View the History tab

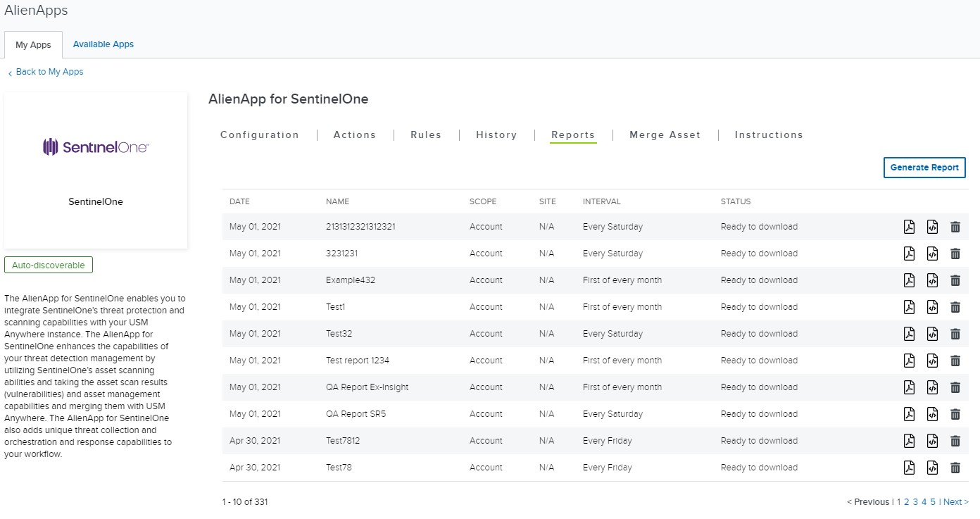[x=496, y=135]
